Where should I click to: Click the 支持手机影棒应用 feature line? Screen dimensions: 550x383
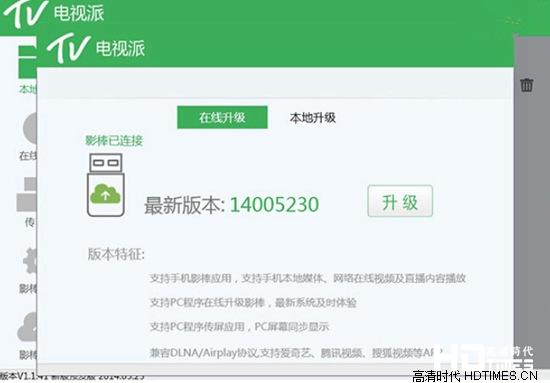pyautogui.click(x=308, y=278)
